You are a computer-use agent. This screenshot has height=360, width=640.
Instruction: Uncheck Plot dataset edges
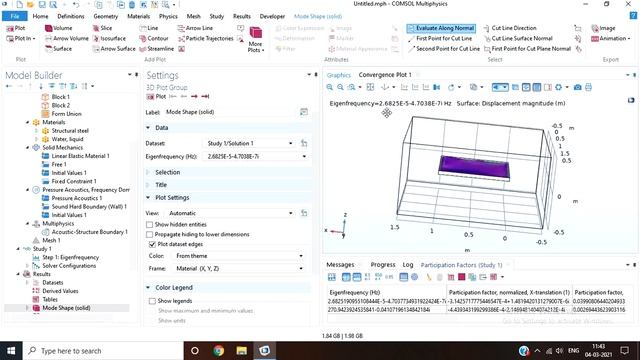tap(152, 244)
